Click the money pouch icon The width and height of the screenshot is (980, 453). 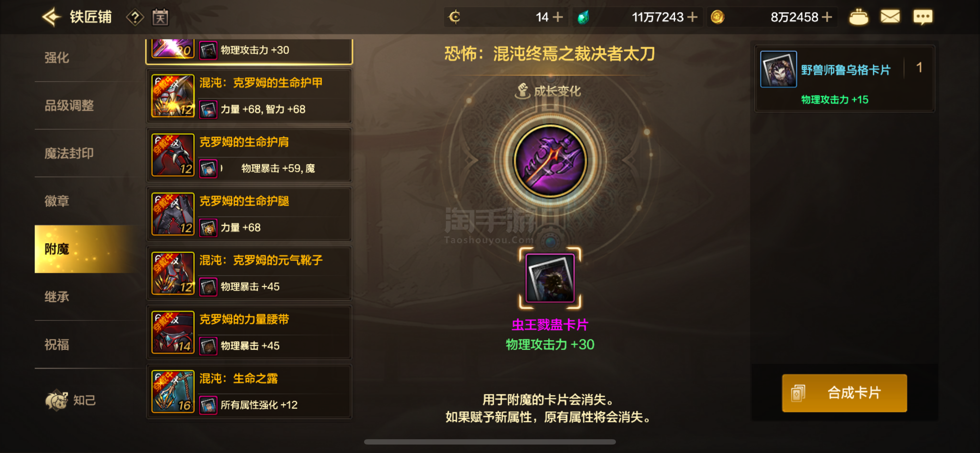pyautogui.click(x=859, y=17)
